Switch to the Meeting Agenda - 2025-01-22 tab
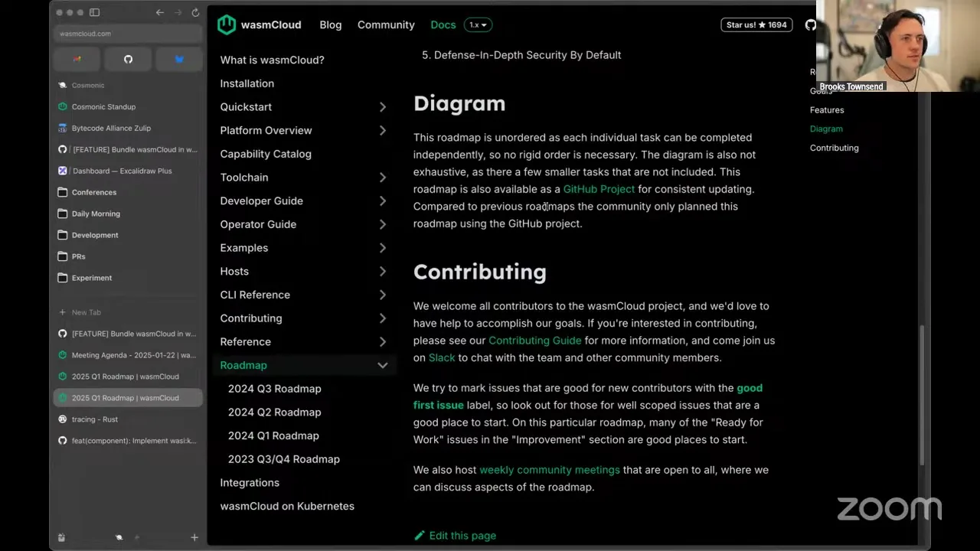Viewport: 980px width, 551px height. click(128, 355)
